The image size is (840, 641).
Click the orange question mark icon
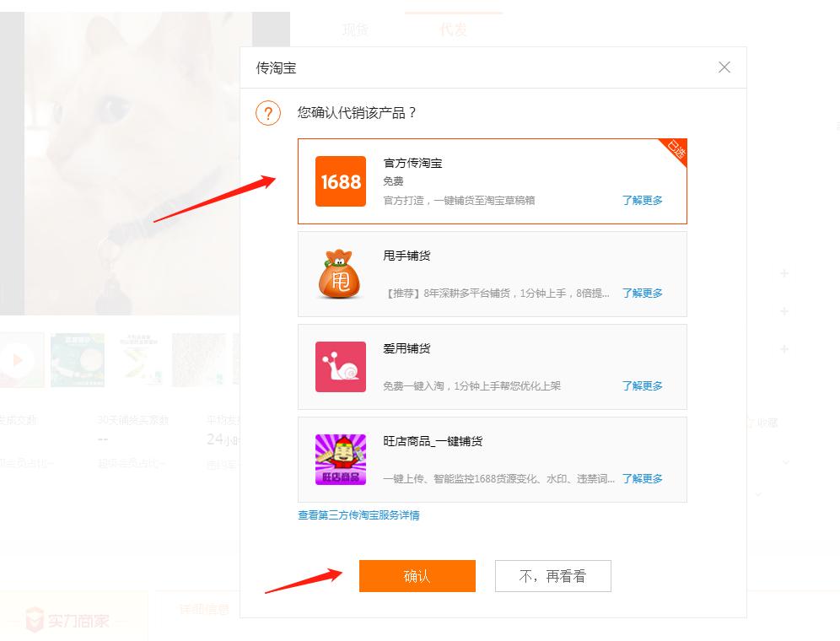tap(267, 112)
